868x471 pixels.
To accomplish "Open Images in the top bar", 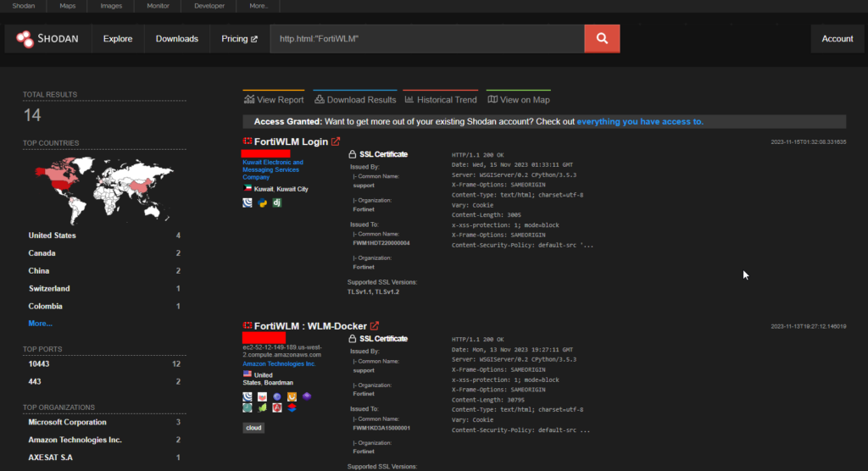I will (x=111, y=6).
